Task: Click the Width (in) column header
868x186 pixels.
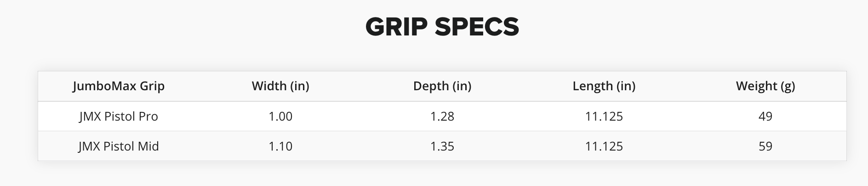Action: pyautogui.click(x=280, y=86)
